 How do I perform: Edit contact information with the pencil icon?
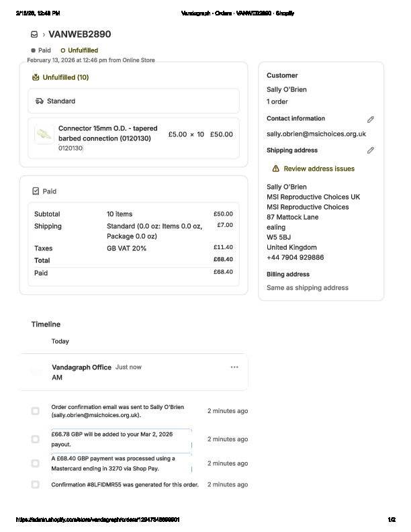(x=370, y=120)
